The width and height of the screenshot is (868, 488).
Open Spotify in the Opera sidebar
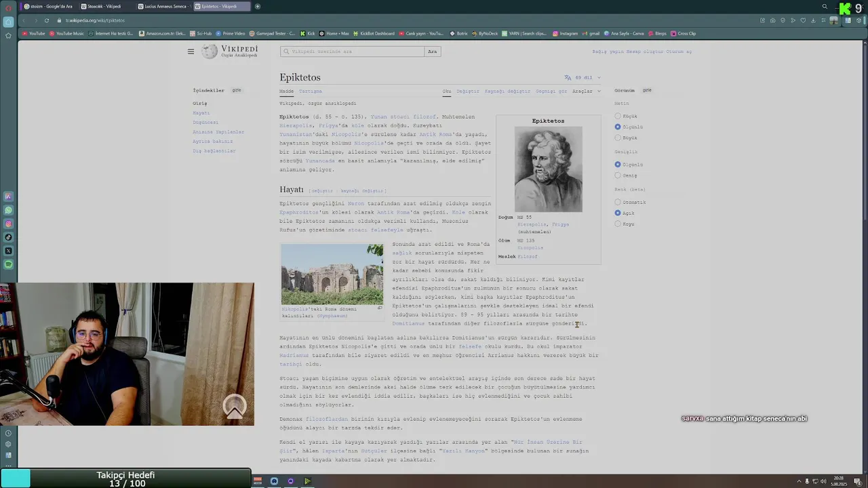click(8, 264)
